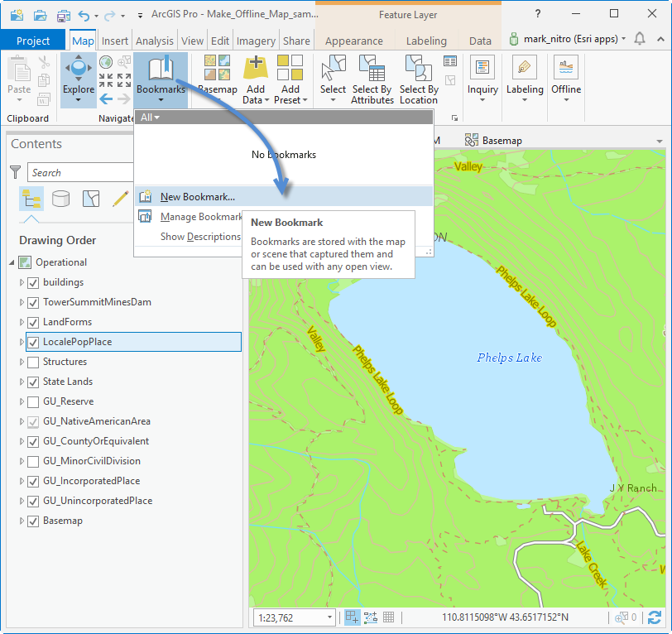Check the GU_MinorCivilDivision layer checkbox
672x634 pixels.
(33, 462)
